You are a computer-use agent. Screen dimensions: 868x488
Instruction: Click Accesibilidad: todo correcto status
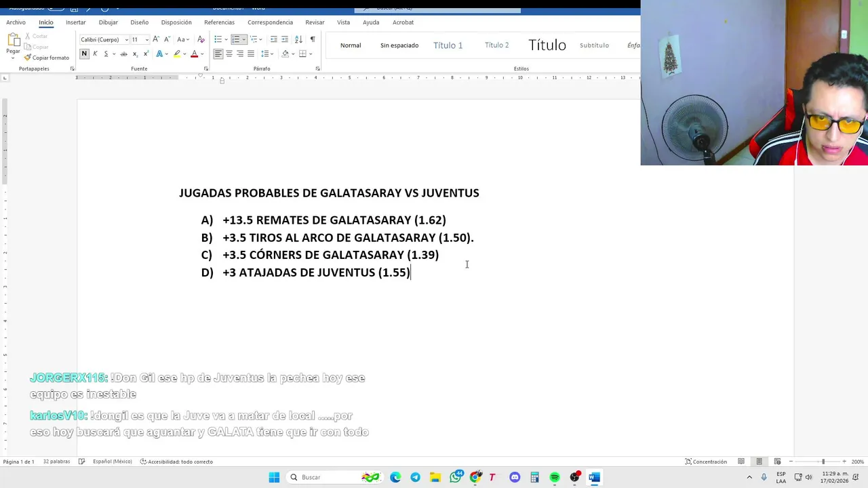[x=176, y=462]
